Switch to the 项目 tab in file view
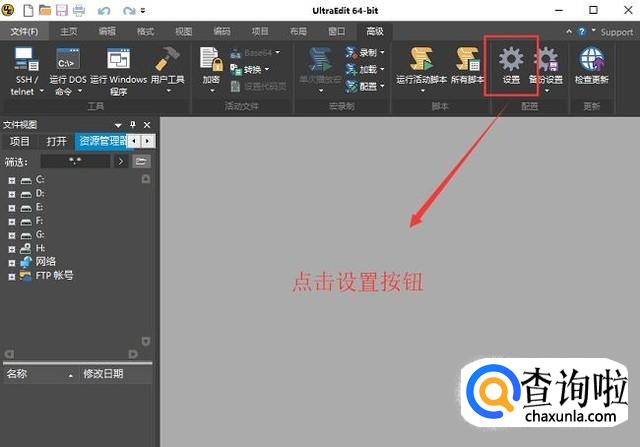 [x=20, y=141]
